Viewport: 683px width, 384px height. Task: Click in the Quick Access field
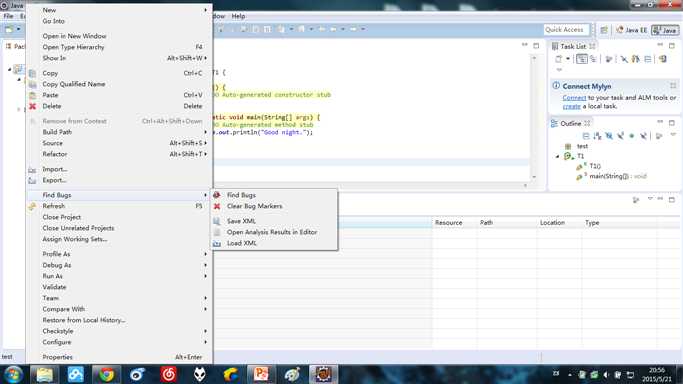point(566,30)
